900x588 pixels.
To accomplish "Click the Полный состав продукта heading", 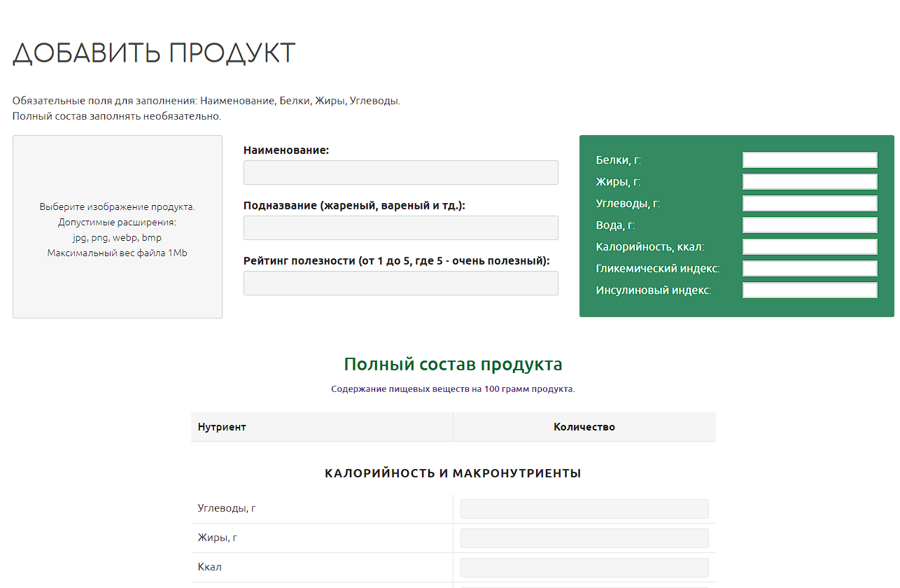I will click(453, 365).
